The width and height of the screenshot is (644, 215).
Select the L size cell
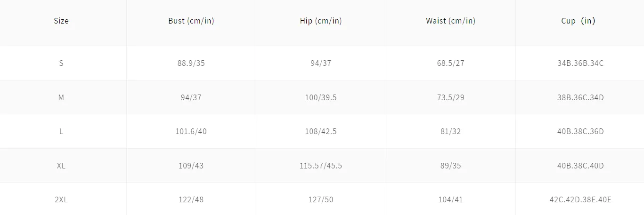pos(61,131)
